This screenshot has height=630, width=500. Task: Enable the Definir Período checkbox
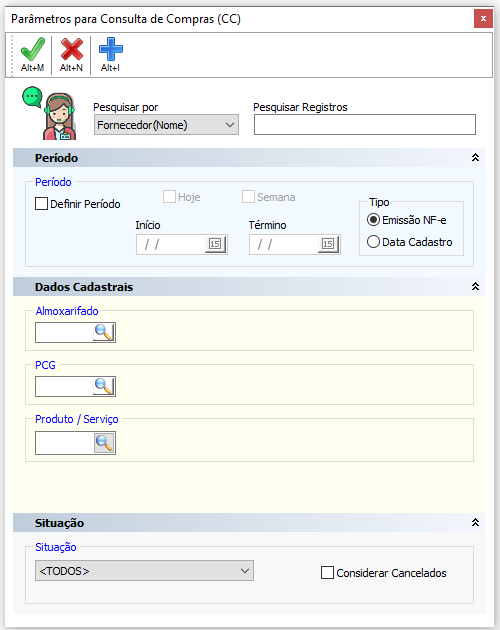click(x=41, y=204)
